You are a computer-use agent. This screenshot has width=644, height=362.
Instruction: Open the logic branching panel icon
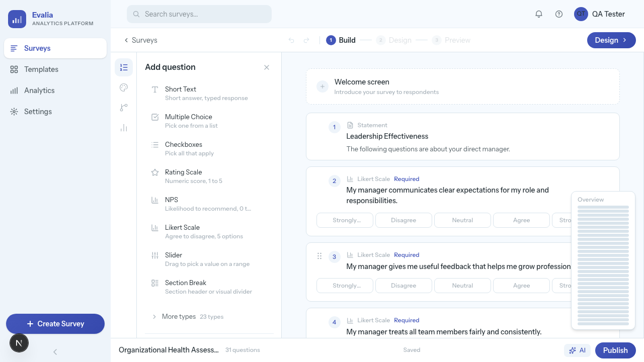[x=124, y=108]
